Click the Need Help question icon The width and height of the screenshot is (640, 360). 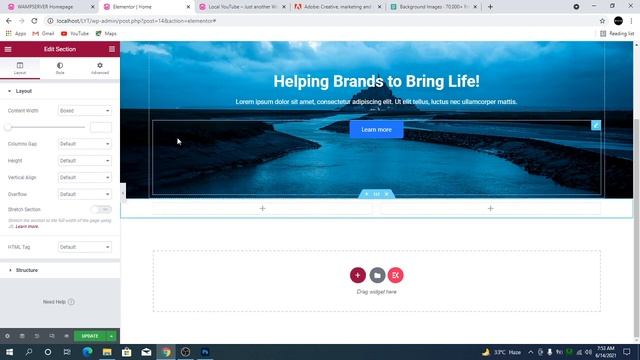(x=71, y=302)
